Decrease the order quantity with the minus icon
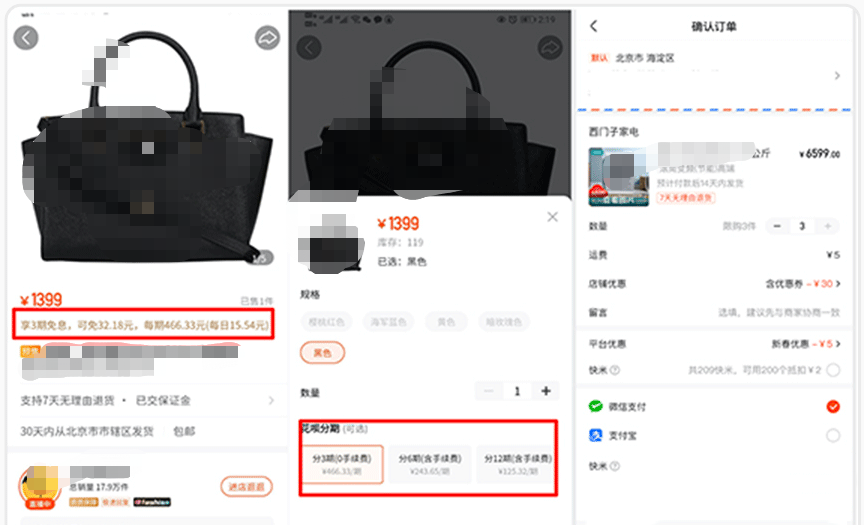864x525 pixels. point(777,226)
